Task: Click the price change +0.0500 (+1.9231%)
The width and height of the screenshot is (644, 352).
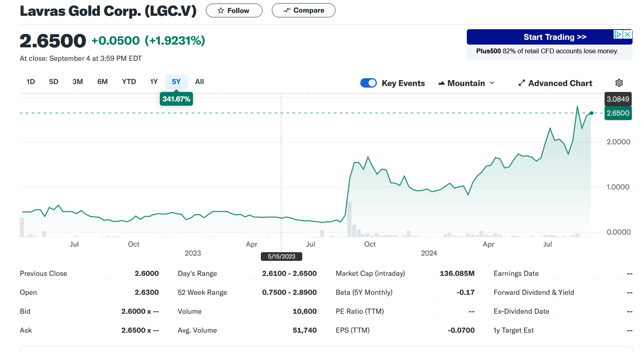Action: tap(148, 40)
